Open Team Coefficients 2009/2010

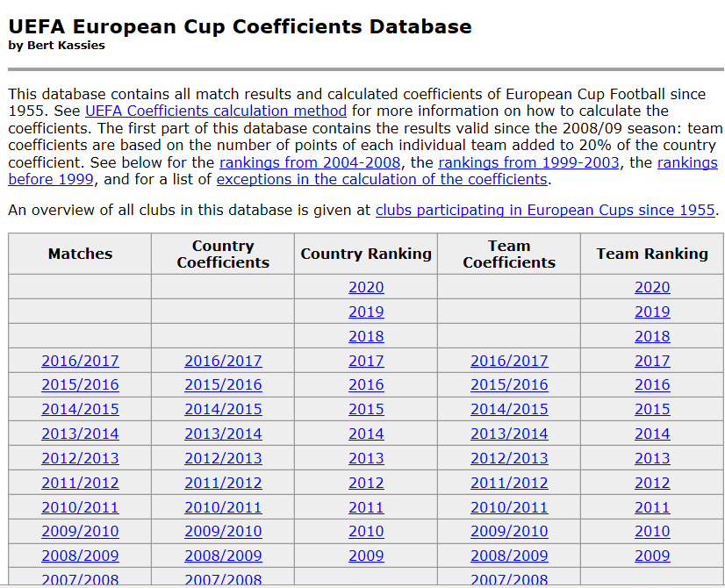pos(510,531)
